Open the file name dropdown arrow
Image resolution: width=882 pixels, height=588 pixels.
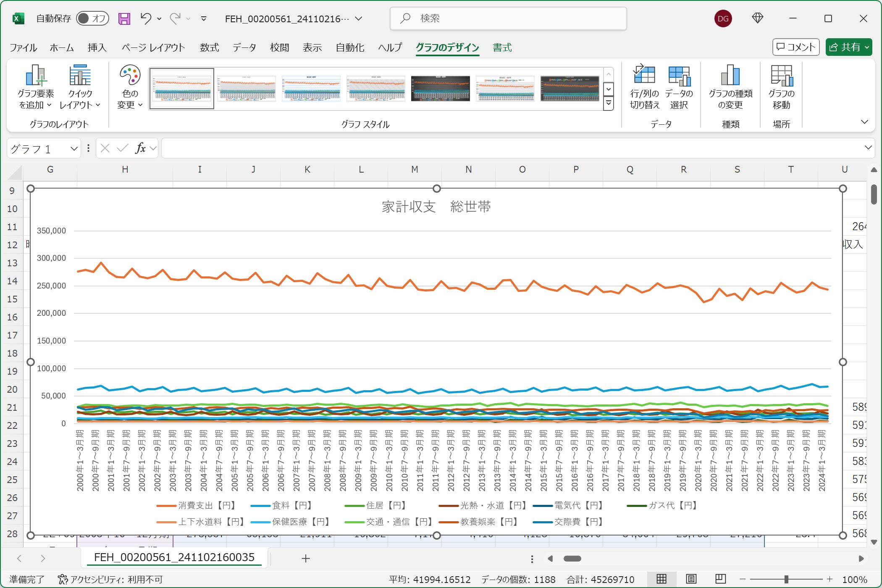point(359,18)
